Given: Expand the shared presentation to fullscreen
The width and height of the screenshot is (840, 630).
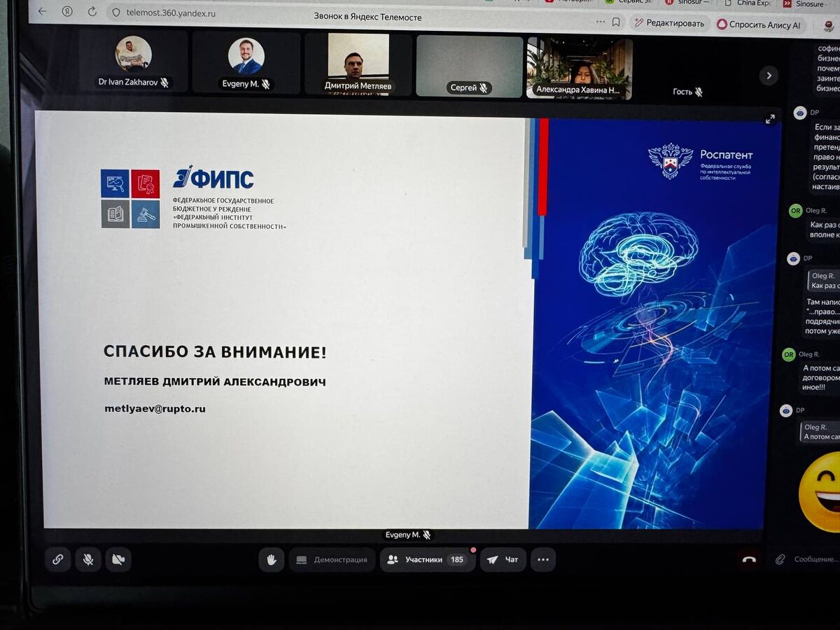Looking at the screenshot, I should (x=770, y=119).
